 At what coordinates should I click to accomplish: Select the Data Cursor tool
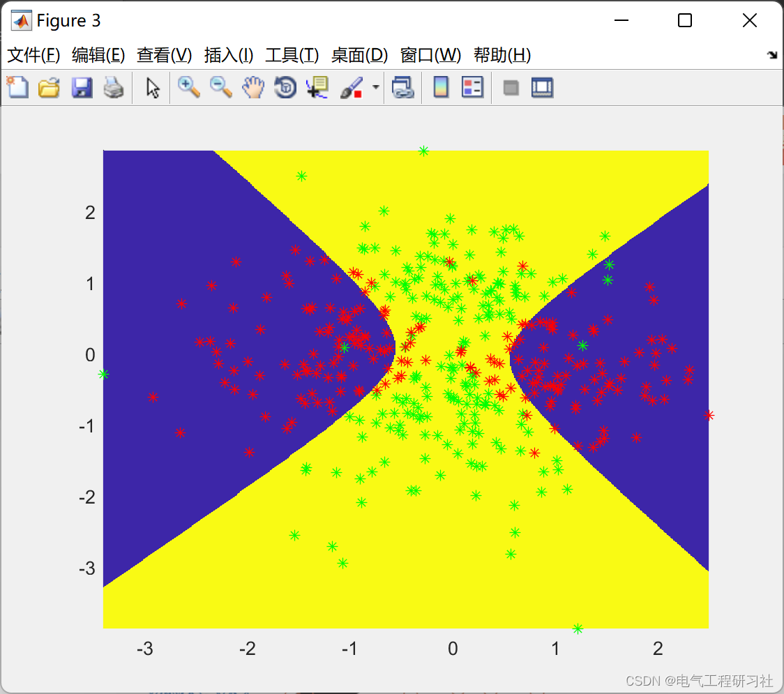point(317,87)
